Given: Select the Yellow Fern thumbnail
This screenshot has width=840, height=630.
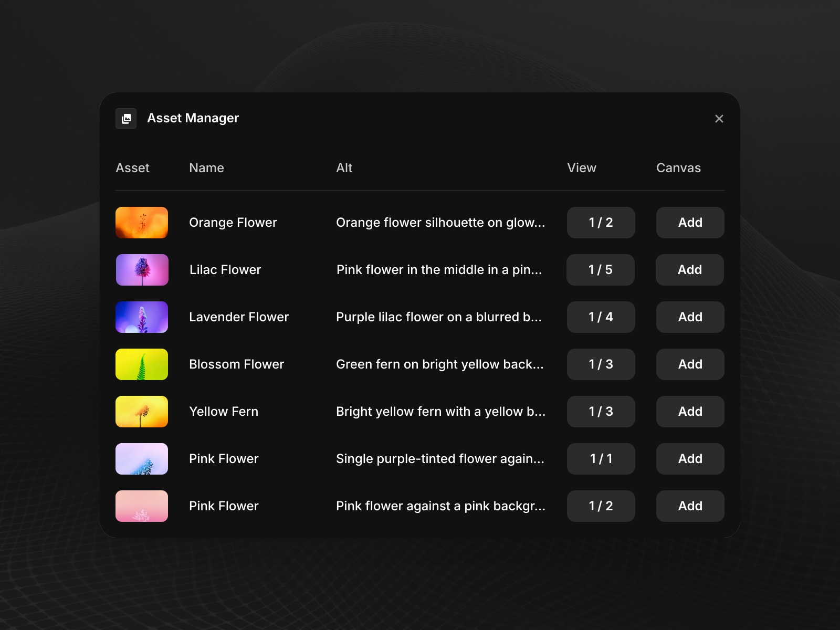Looking at the screenshot, I should pos(142,412).
